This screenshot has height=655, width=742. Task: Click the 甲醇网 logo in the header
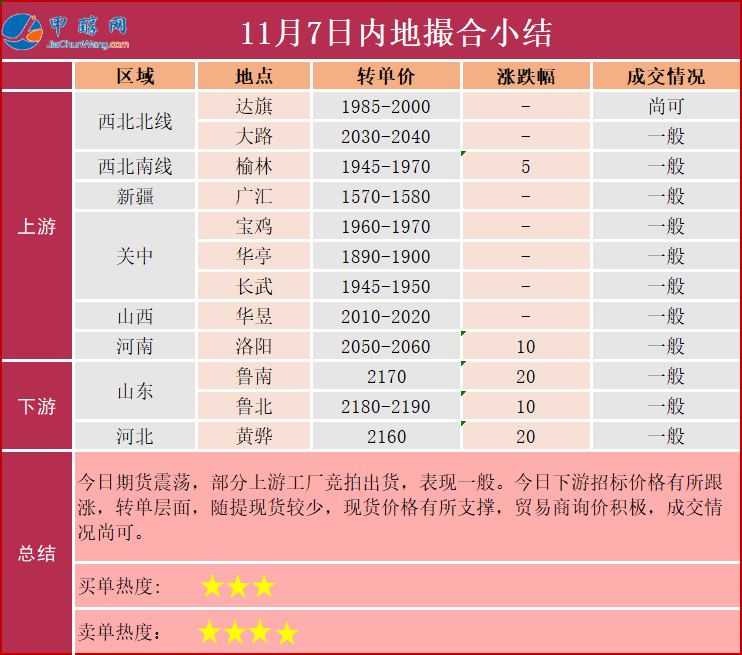(x=70, y=32)
